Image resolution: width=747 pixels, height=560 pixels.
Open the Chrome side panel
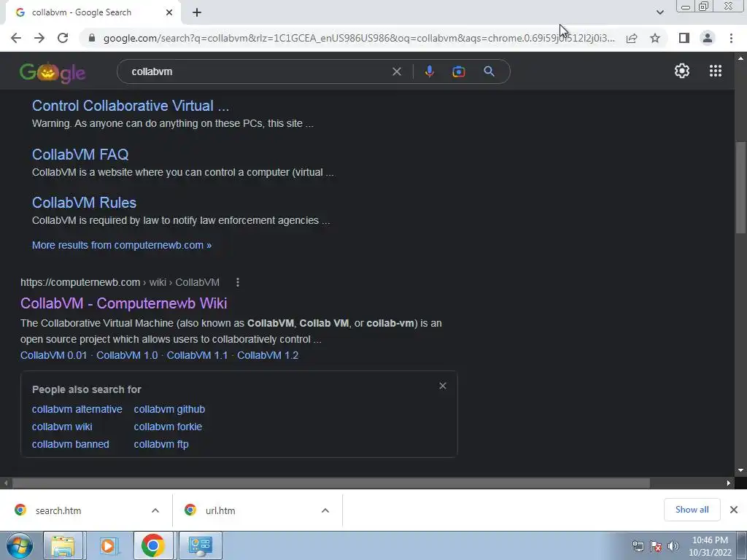684,38
